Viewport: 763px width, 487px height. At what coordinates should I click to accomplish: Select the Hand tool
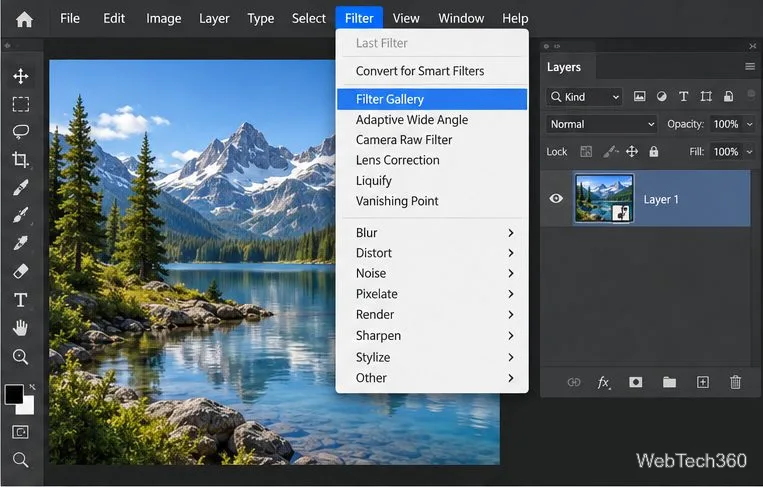20,328
